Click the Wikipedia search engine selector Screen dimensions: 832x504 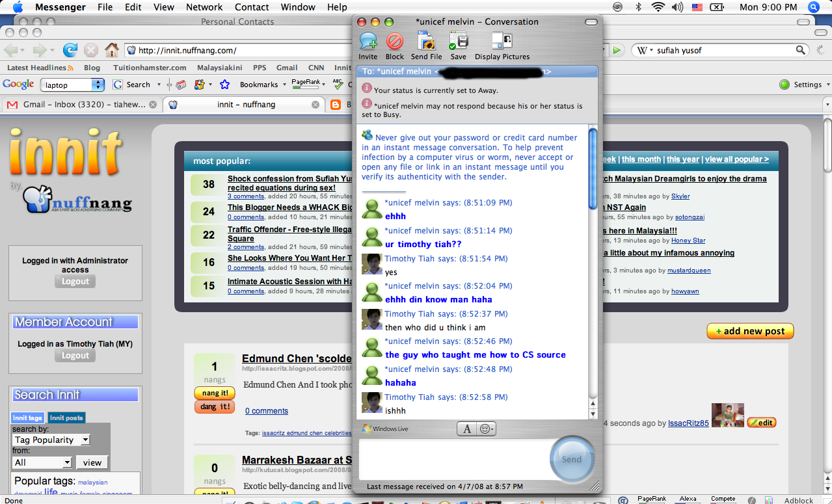645,50
